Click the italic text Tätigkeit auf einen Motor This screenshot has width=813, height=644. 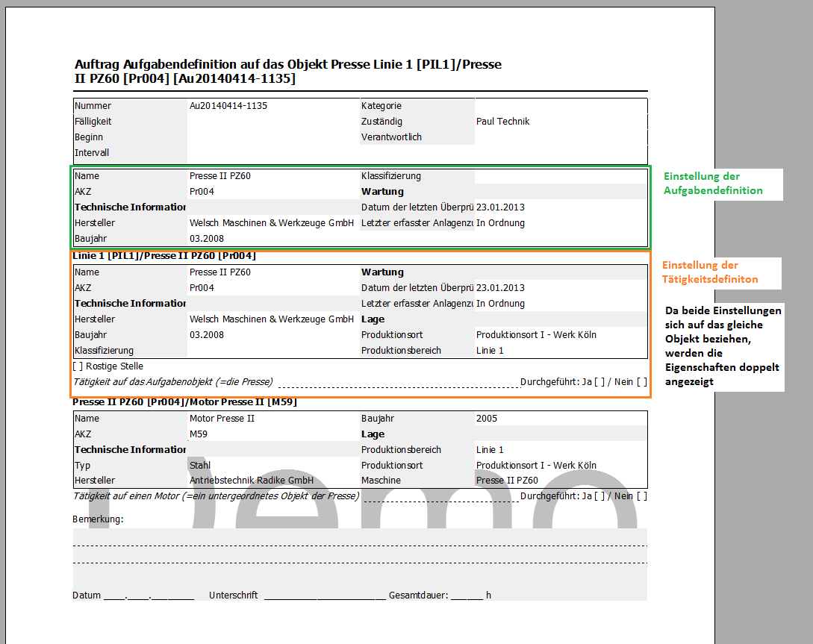pos(217,495)
